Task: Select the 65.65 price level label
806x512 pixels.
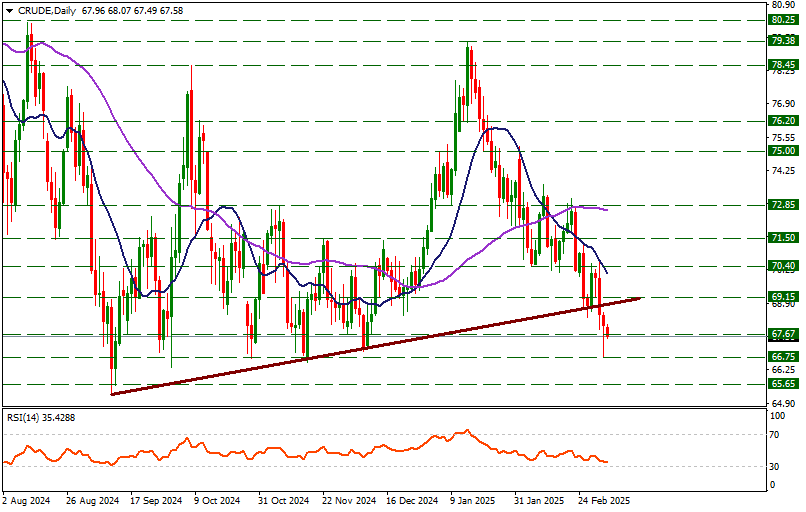Action: (x=784, y=384)
